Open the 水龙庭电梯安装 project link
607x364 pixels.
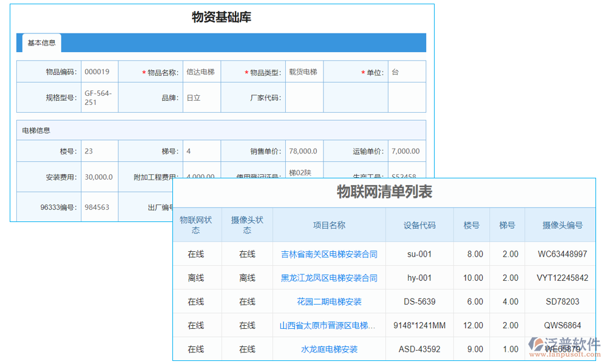330,348
